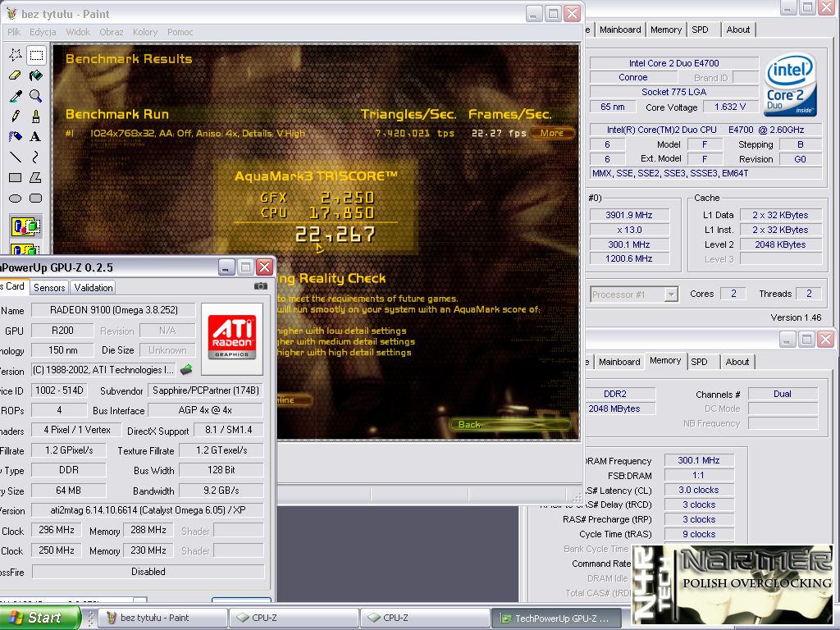Open the SPD tab in upper CPU-Z window
This screenshot has width=840, height=630.
coord(700,30)
